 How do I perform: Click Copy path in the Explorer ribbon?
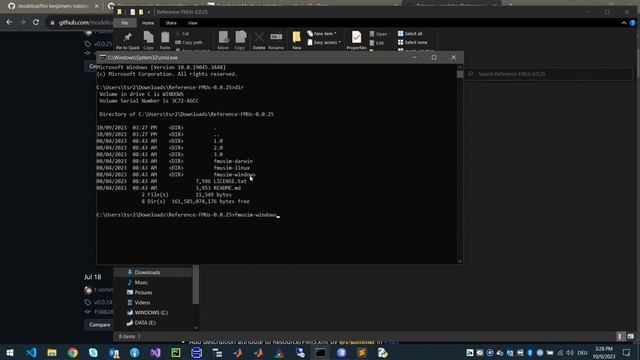[x=189, y=42]
